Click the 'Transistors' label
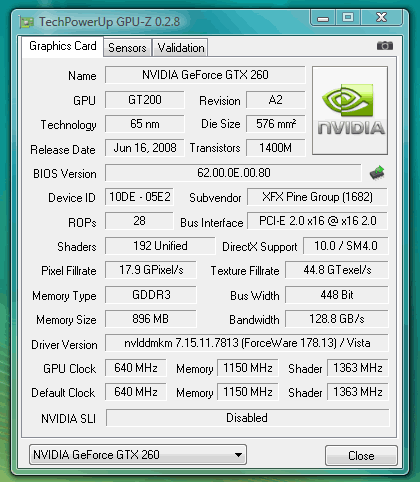 click(x=215, y=148)
